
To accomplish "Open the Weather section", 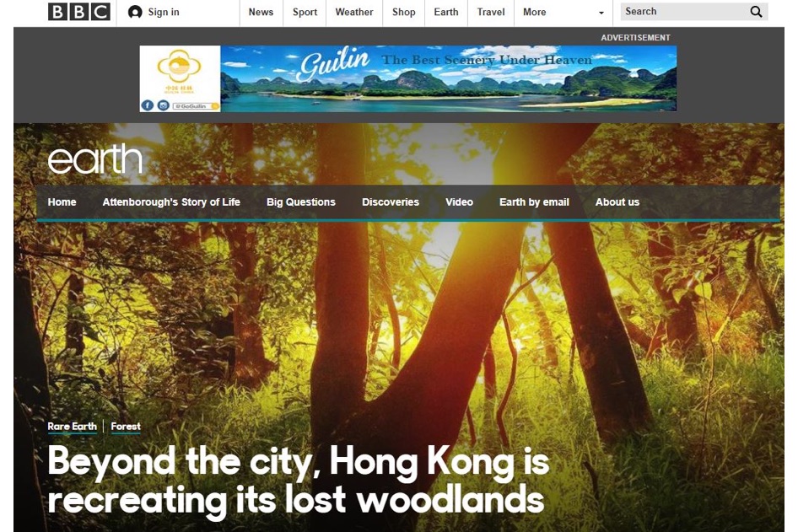I will point(354,12).
